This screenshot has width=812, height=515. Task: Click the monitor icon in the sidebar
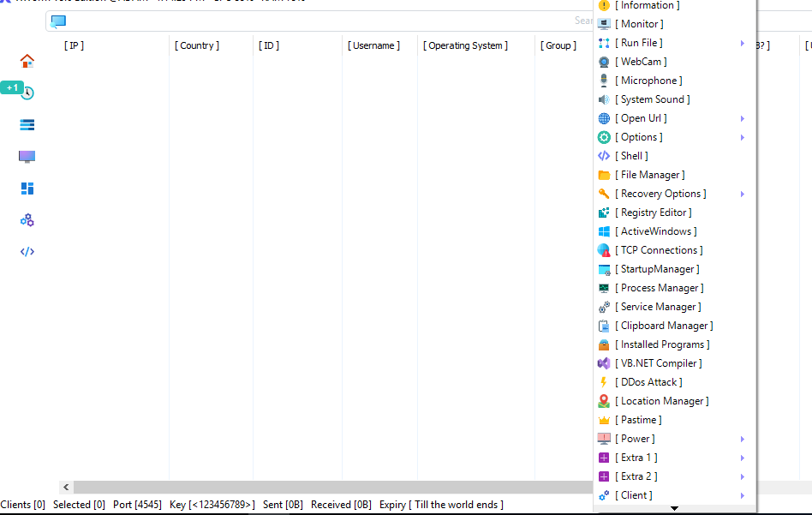(x=27, y=156)
